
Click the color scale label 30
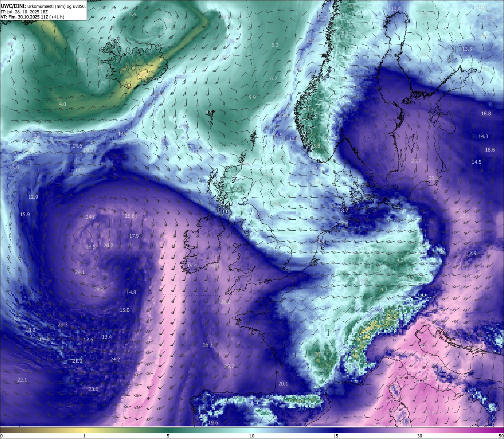point(420,435)
